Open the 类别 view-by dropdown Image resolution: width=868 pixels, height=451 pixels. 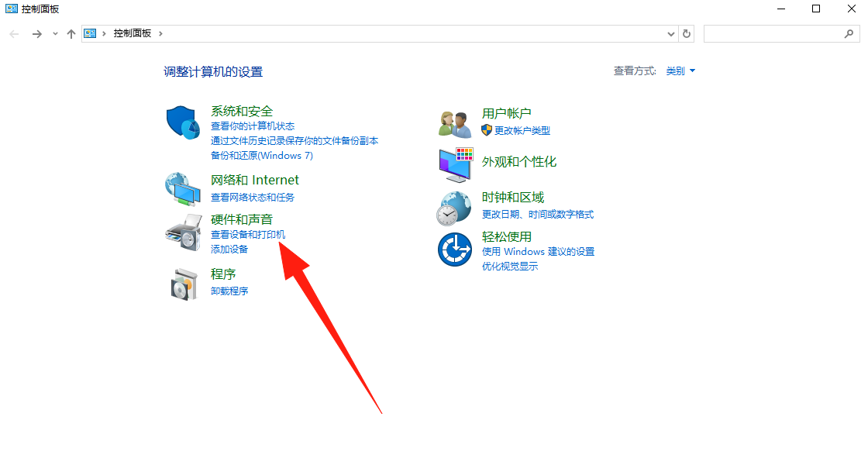680,71
